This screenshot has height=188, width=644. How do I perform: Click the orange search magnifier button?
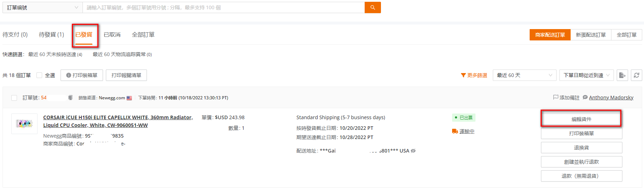pyautogui.click(x=372, y=7)
